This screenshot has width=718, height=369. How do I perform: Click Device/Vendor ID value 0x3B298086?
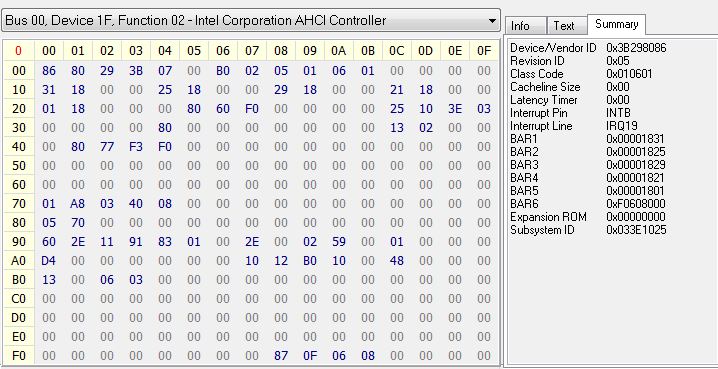636,48
